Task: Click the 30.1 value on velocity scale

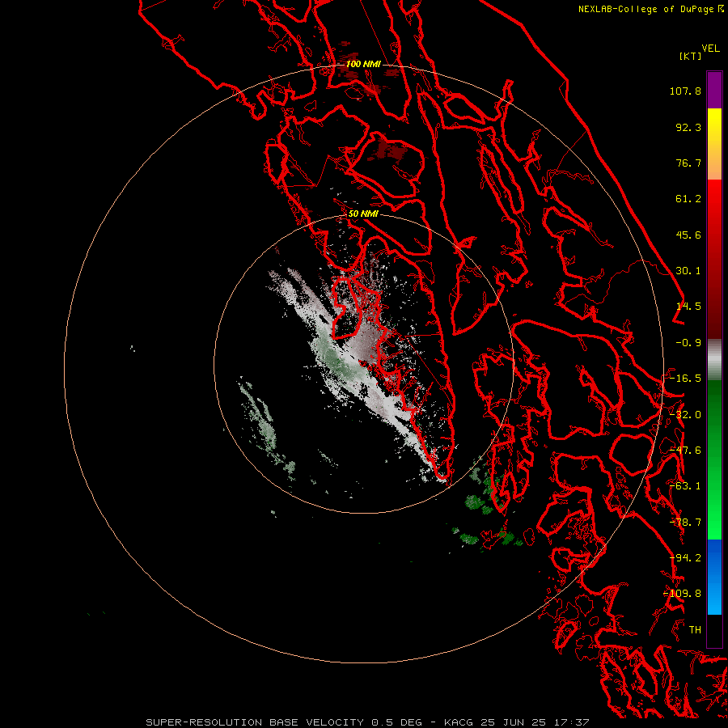Action: (688, 271)
